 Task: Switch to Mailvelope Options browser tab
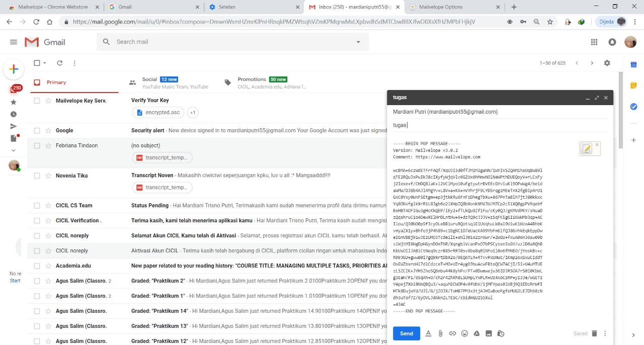[455, 7]
